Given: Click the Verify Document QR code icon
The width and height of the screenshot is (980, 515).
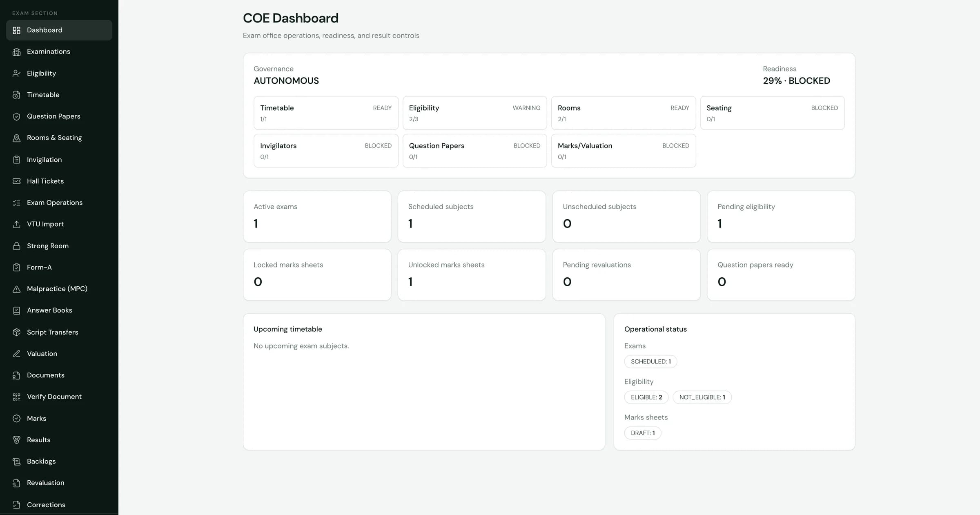Looking at the screenshot, I should click(x=16, y=397).
